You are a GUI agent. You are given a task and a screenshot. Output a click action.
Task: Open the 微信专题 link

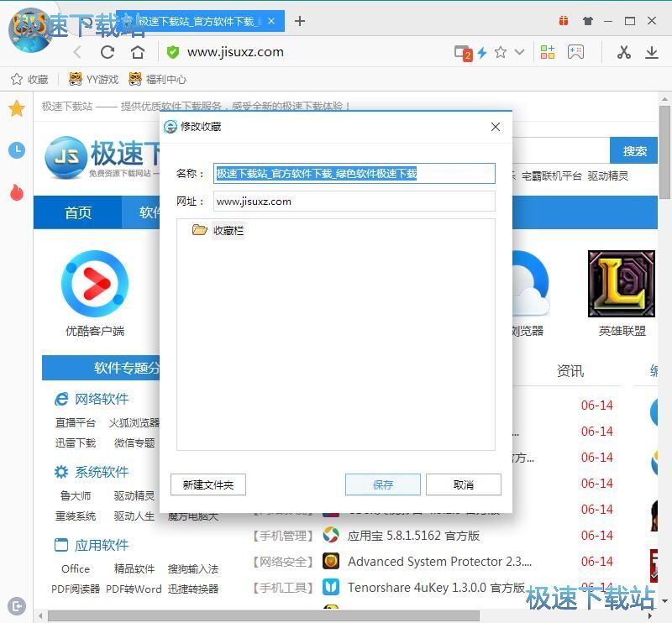(134, 443)
